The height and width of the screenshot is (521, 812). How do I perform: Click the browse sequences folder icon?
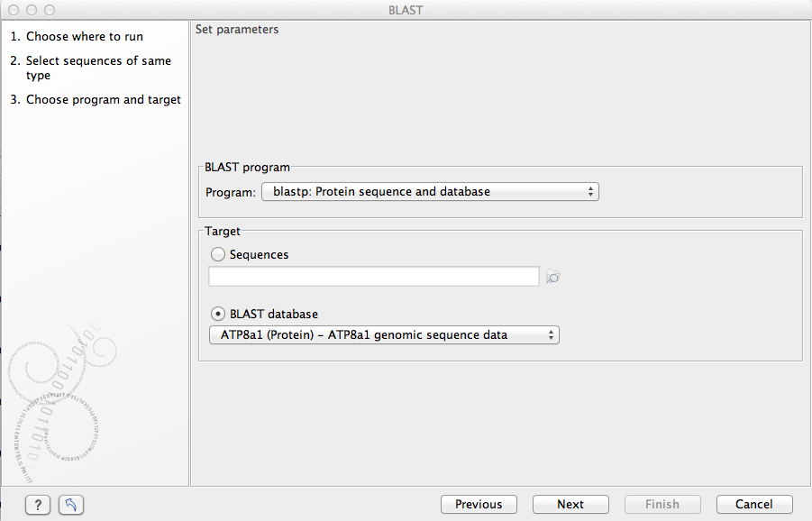(x=553, y=278)
